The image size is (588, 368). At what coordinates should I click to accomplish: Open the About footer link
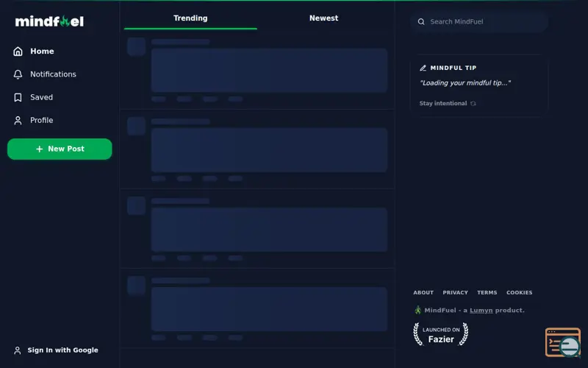coord(423,292)
